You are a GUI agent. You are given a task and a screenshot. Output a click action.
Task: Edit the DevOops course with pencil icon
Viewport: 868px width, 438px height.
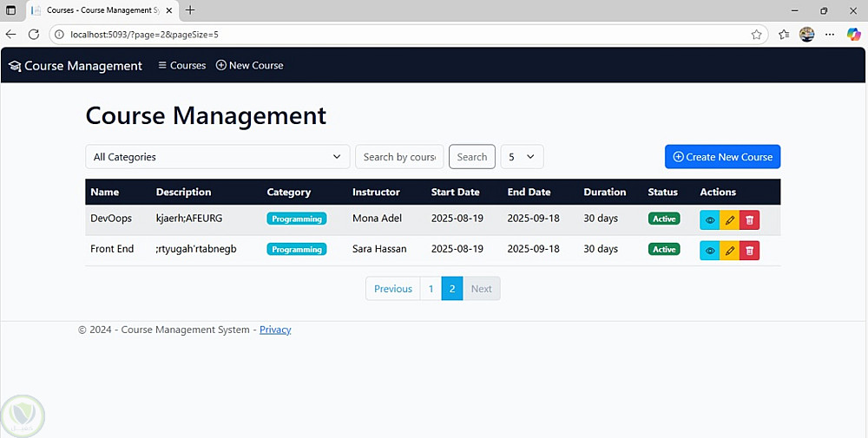click(x=730, y=220)
